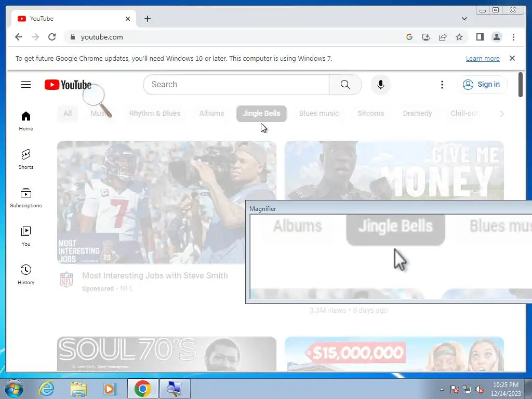The width and height of the screenshot is (532, 399).
Task: Open the Give Me Money video thumbnail
Action: [394, 170]
